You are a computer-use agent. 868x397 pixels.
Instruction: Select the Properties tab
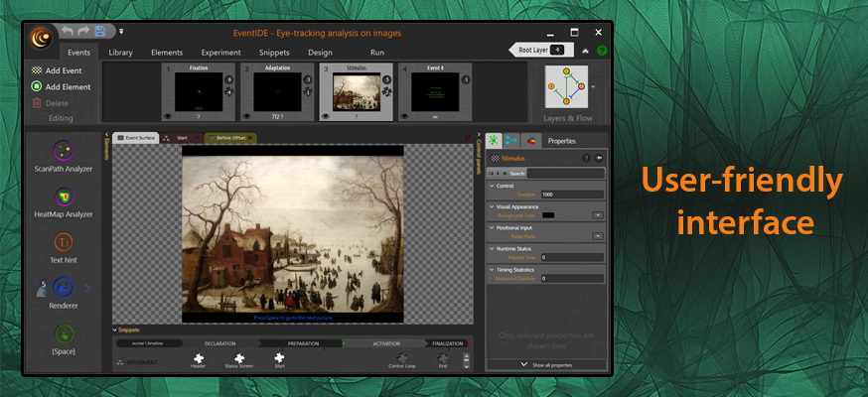pos(562,141)
